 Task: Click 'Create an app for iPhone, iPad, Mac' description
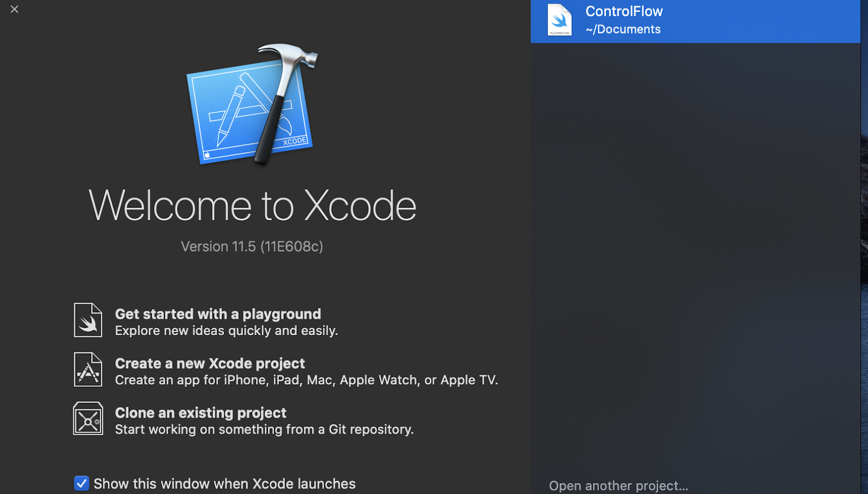pyautogui.click(x=307, y=380)
